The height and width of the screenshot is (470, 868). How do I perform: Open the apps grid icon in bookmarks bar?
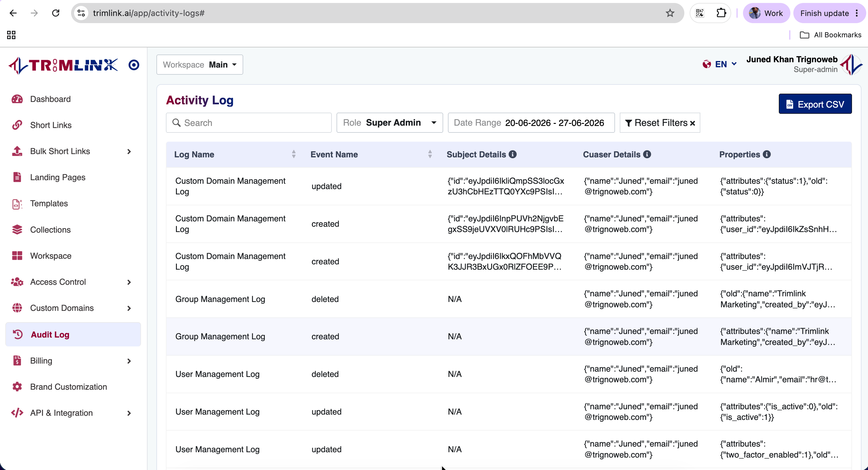click(x=11, y=35)
